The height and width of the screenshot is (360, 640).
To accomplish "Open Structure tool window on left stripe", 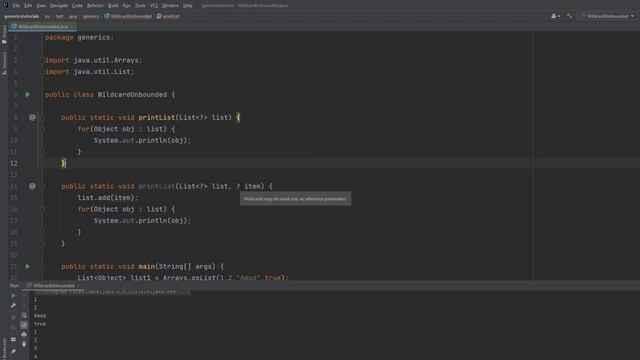I will (x=4, y=63).
